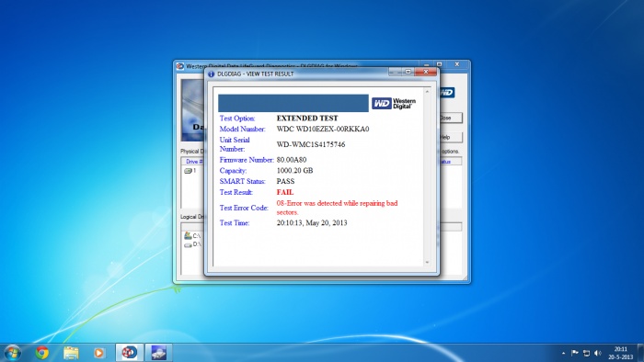Click SMART Status value PASS
This screenshot has width=644, height=362.
pyautogui.click(x=285, y=181)
